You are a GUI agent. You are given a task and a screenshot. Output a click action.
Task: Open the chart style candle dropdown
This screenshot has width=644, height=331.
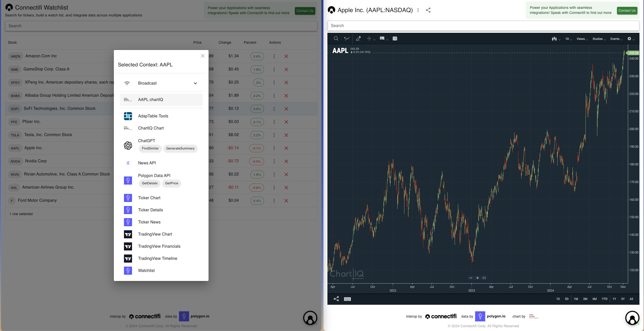tap(556, 39)
